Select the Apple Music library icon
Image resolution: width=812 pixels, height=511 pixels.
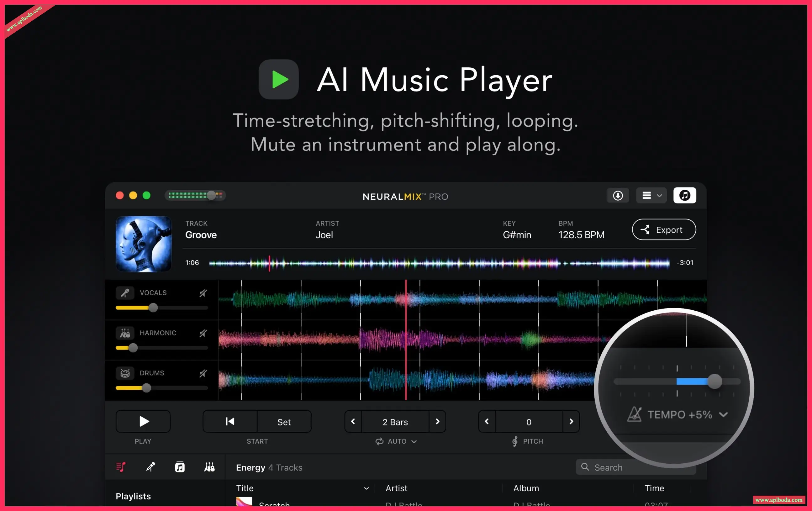click(x=180, y=467)
